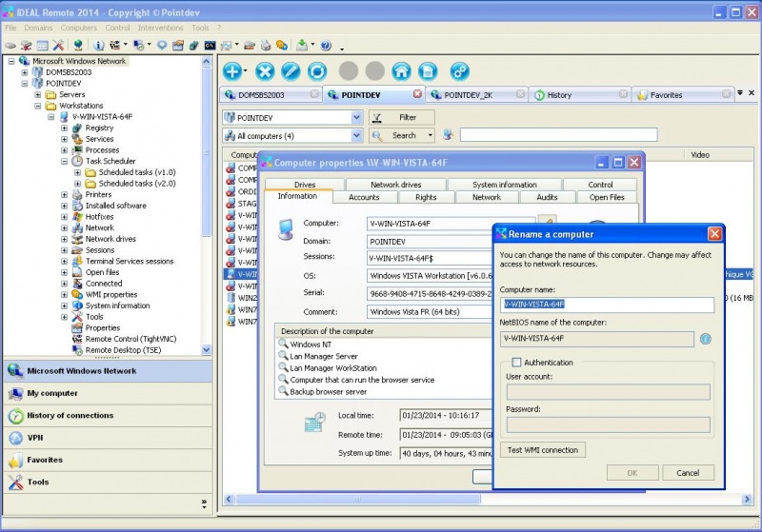Open the System information tab
Image resolution: width=762 pixels, height=532 pixels.
pyautogui.click(x=505, y=185)
